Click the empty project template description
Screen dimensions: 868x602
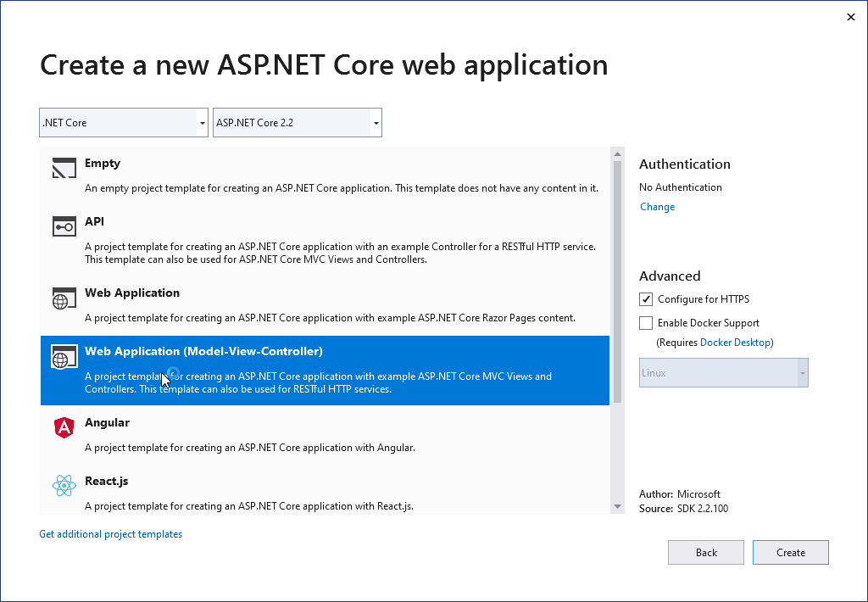click(342, 188)
